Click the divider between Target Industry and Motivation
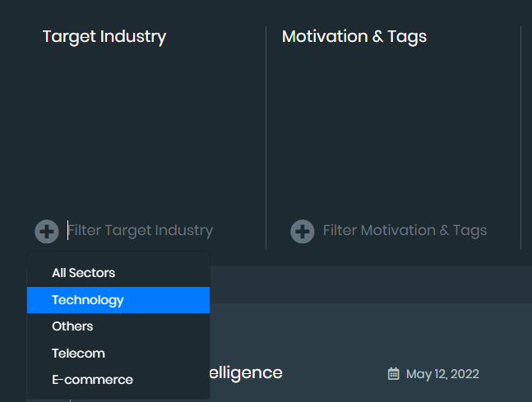532x402 pixels. 266,137
